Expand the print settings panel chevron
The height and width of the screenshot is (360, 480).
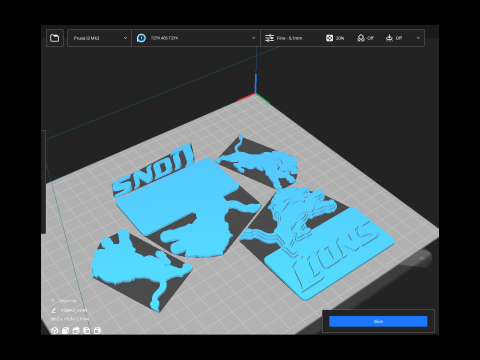pyautogui.click(x=418, y=38)
